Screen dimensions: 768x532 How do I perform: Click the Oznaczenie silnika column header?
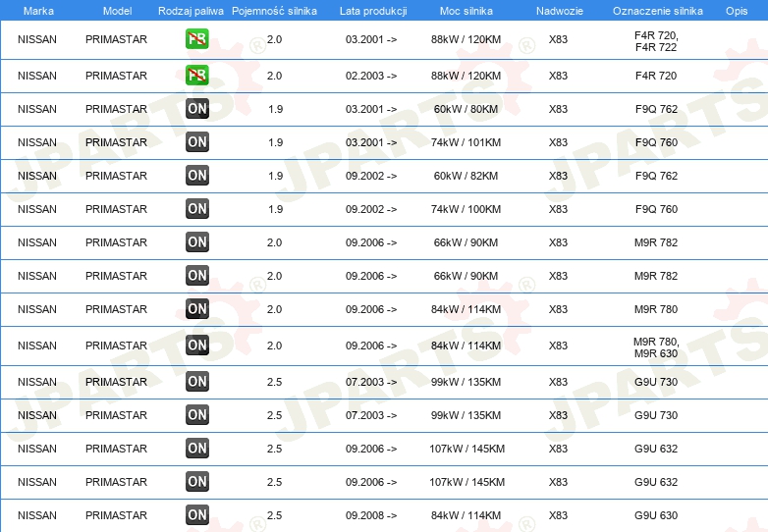tap(657, 11)
